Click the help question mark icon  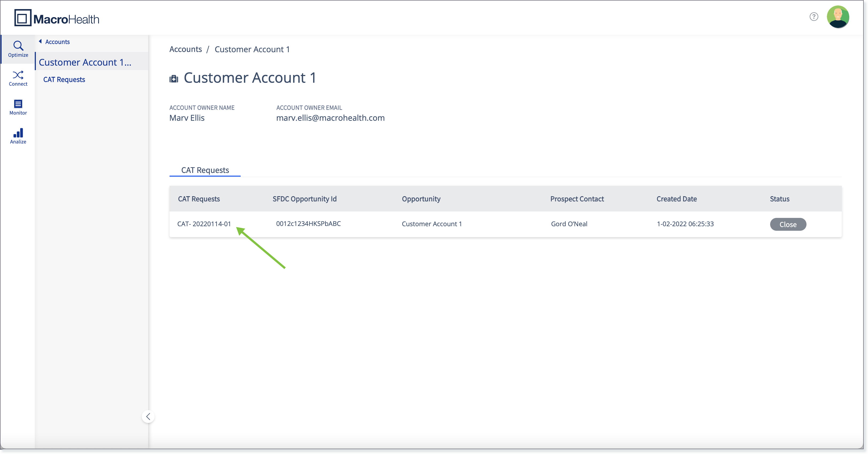pos(814,17)
